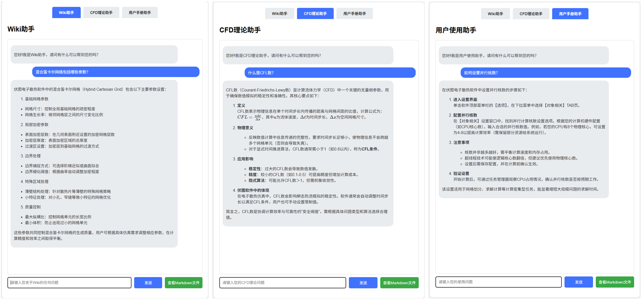This screenshot has width=644, height=301.
Task: Click the CFD理论问题 input field
Action: (283, 283)
